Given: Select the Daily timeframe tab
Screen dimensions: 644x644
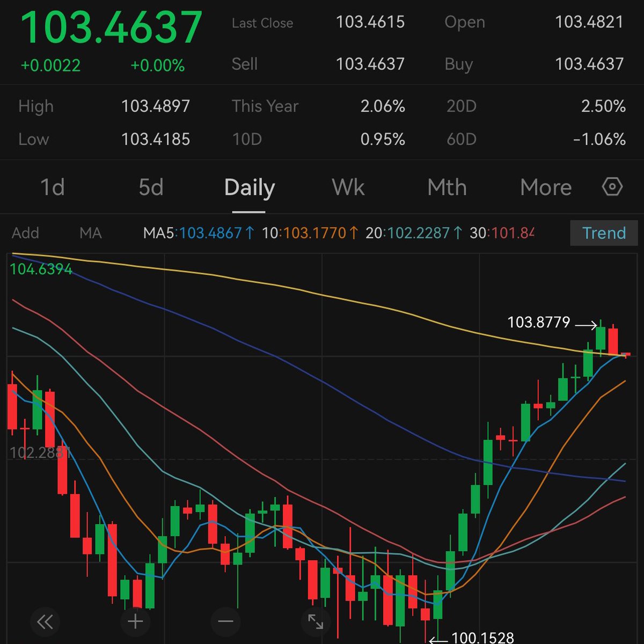Looking at the screenshot, I should tap(250, 188).
